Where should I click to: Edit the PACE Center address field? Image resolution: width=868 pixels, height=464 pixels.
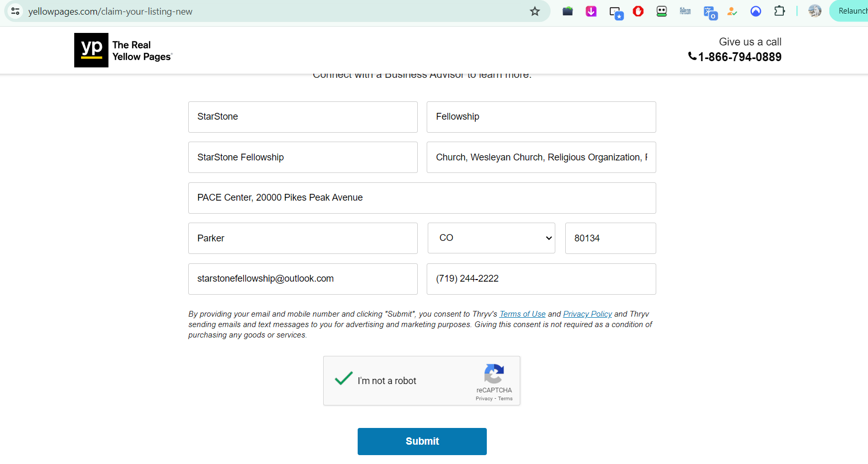click(422, 198)
